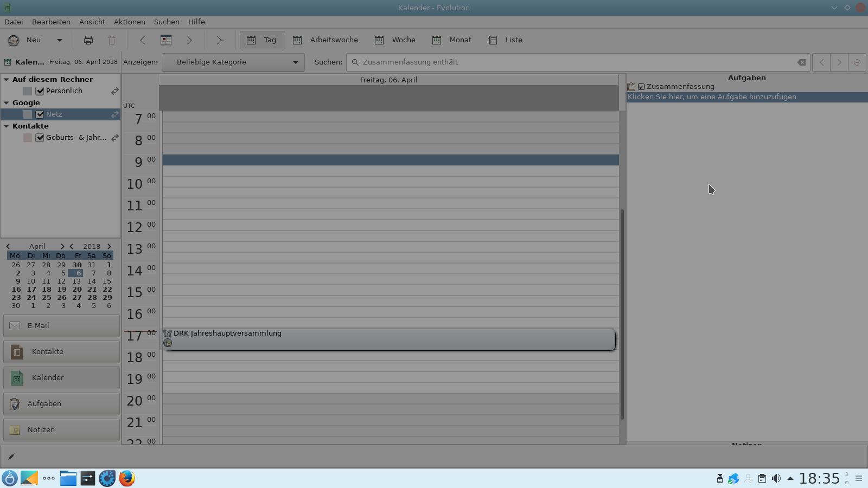The width and height of the screenshot is (868, 488).
Task: Clear the search field icon
Action: coord(801,62)
